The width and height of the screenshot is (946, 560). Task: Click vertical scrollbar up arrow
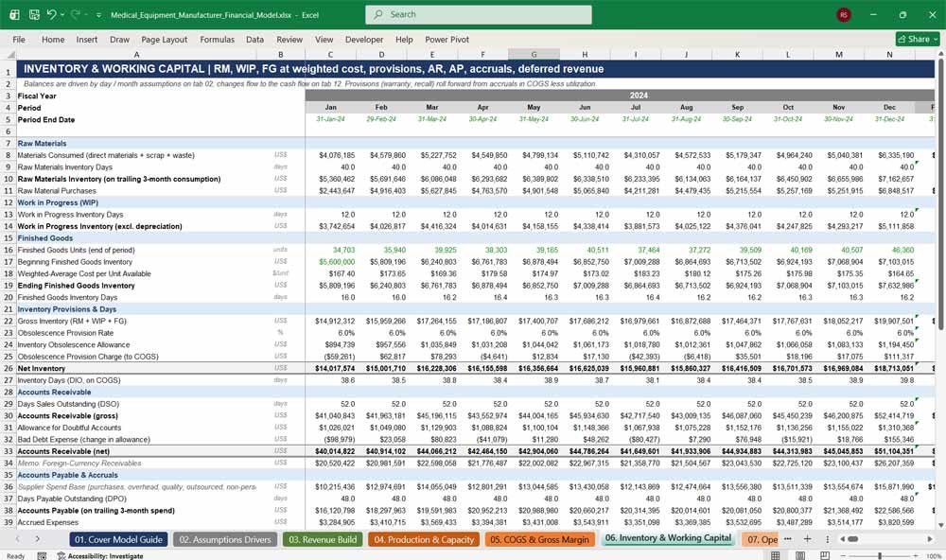tap(940, 54)
